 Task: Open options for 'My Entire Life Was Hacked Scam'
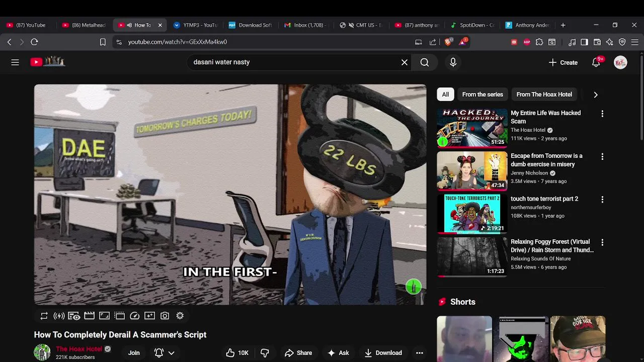(x=602, y=114)
